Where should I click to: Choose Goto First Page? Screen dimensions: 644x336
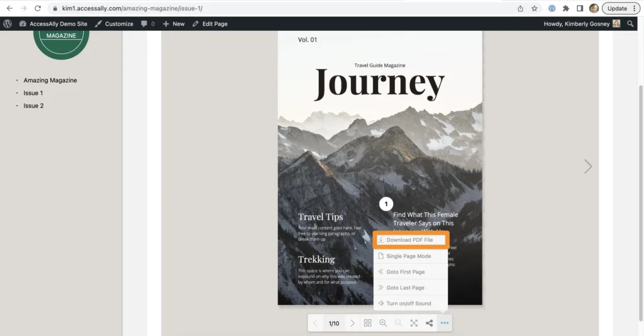[x=411, y=272]
